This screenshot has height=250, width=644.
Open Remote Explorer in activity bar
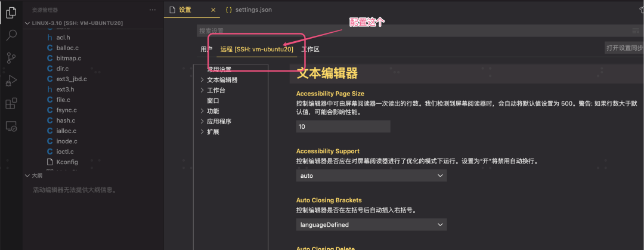(x=11, y=126)
